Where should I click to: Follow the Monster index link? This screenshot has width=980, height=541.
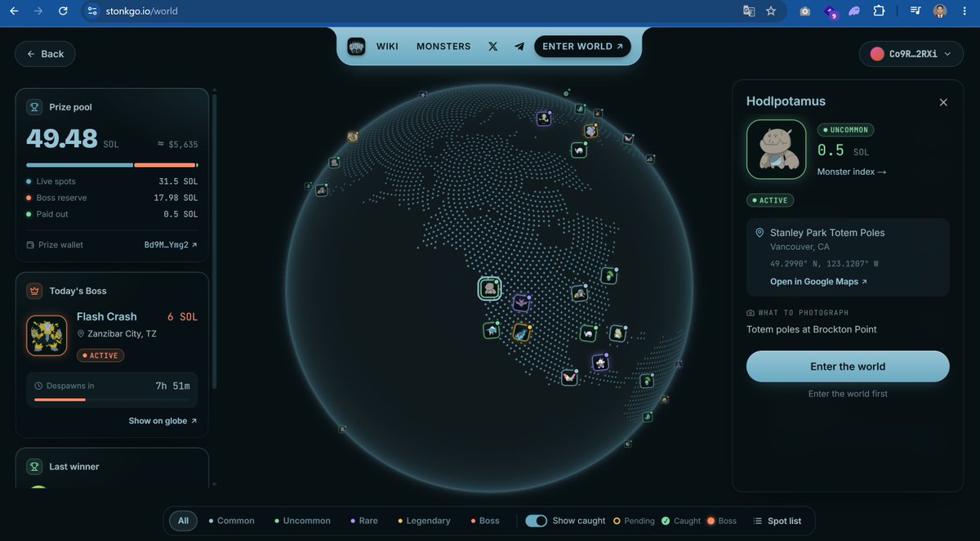(x=852, y=172)
